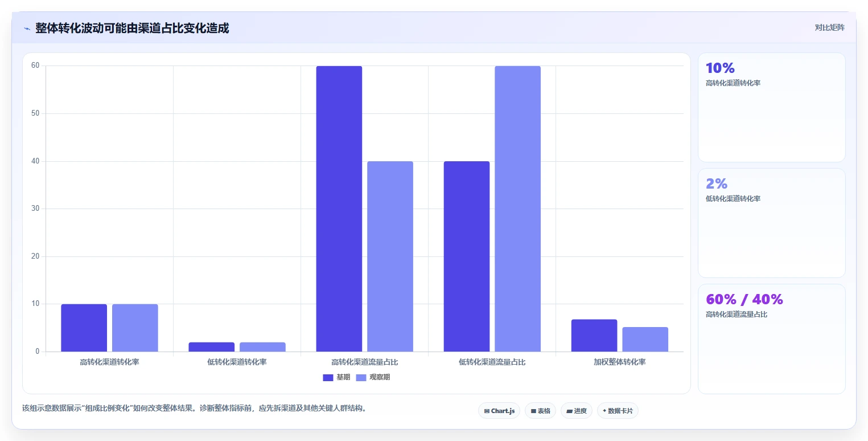Click the 表格 tag
The width and height of the screenshot is (868, 441).
coord(540,411)
